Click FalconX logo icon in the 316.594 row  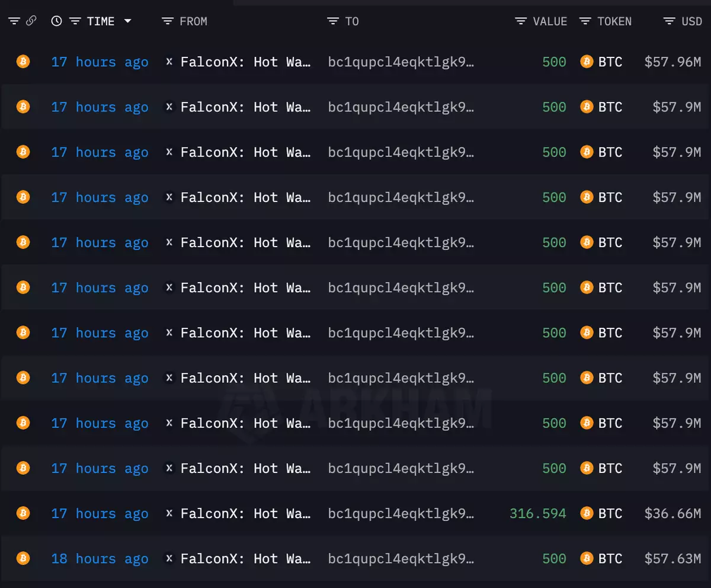169,513
